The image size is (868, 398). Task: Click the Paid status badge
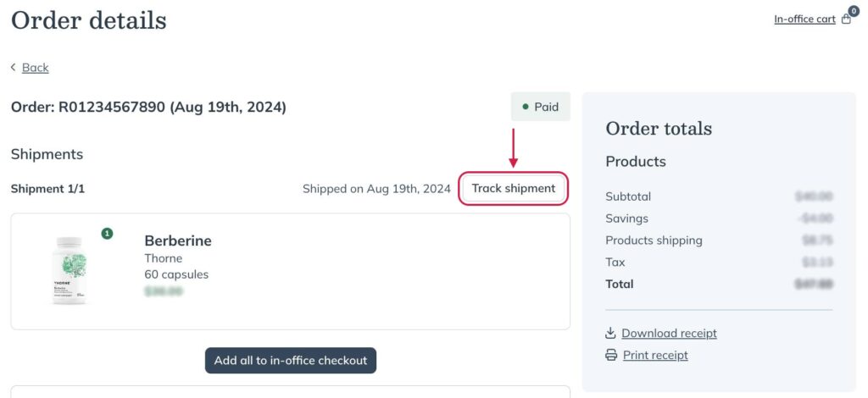pos(540,107)
